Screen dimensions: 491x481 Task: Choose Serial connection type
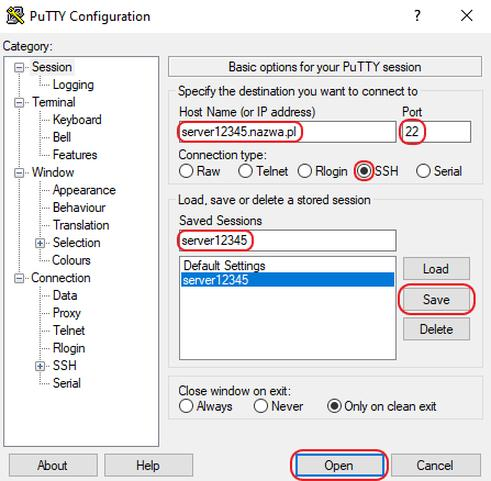(423, 171)
